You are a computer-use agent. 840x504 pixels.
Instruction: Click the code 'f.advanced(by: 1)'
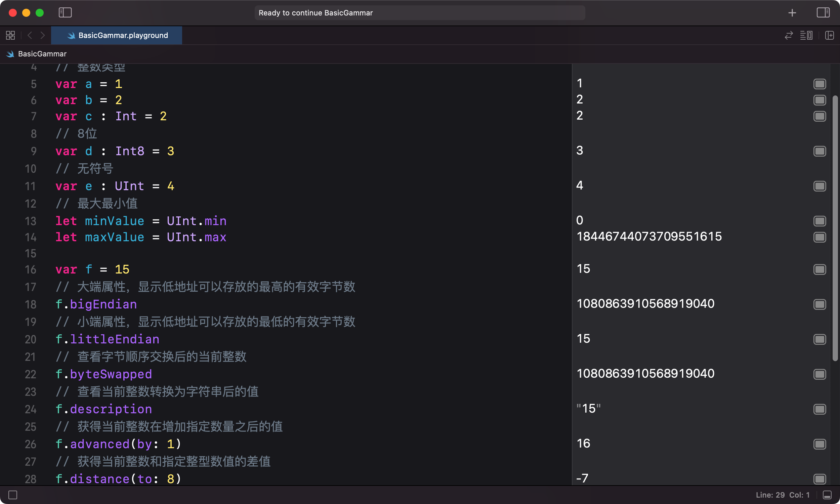[119, 444]
